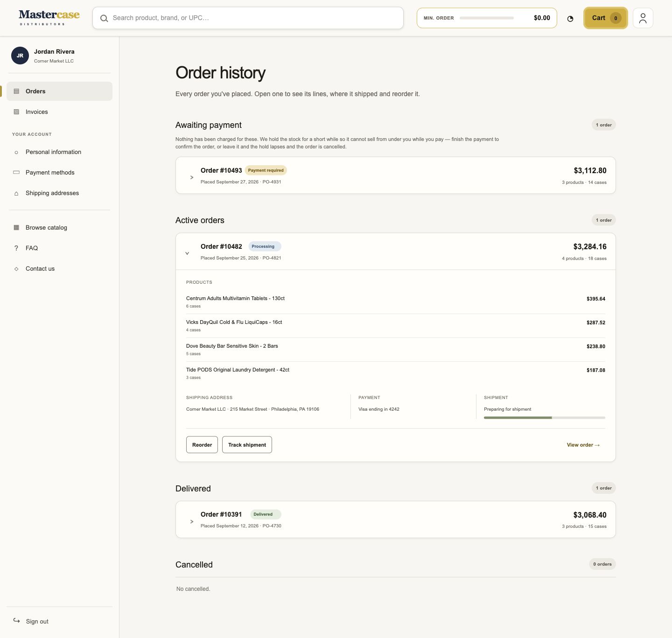Click the search magnifier icon
The height and width of the screenshot is (638, 672).
[104, 18]
